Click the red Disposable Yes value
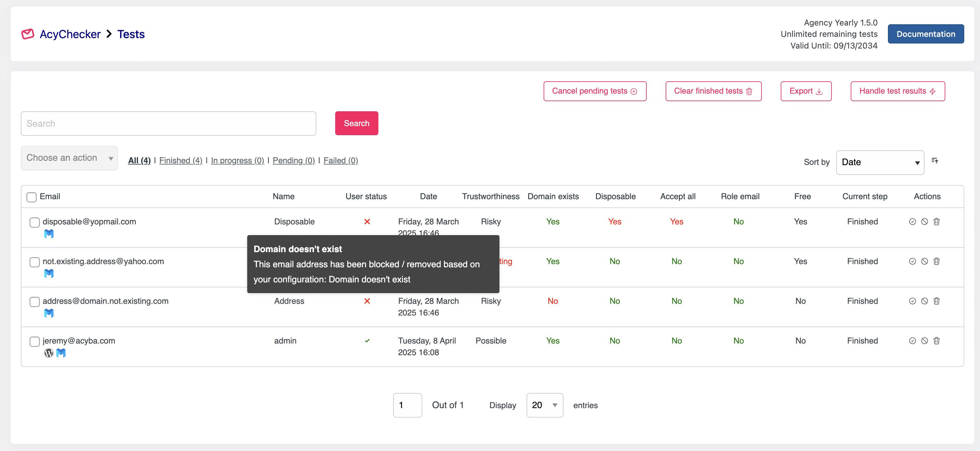The image size is (980, 451). click(615, 222)
